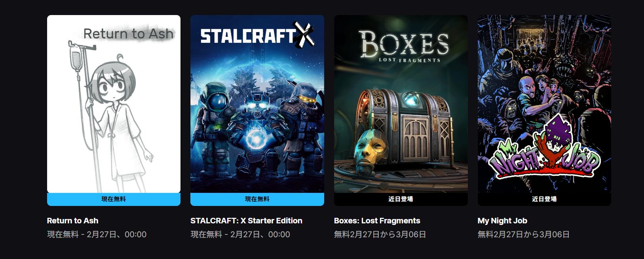Open STALCRAFT: X Starter Edition title link
Viewport: 644px width, 259px height.
(246, 221)
